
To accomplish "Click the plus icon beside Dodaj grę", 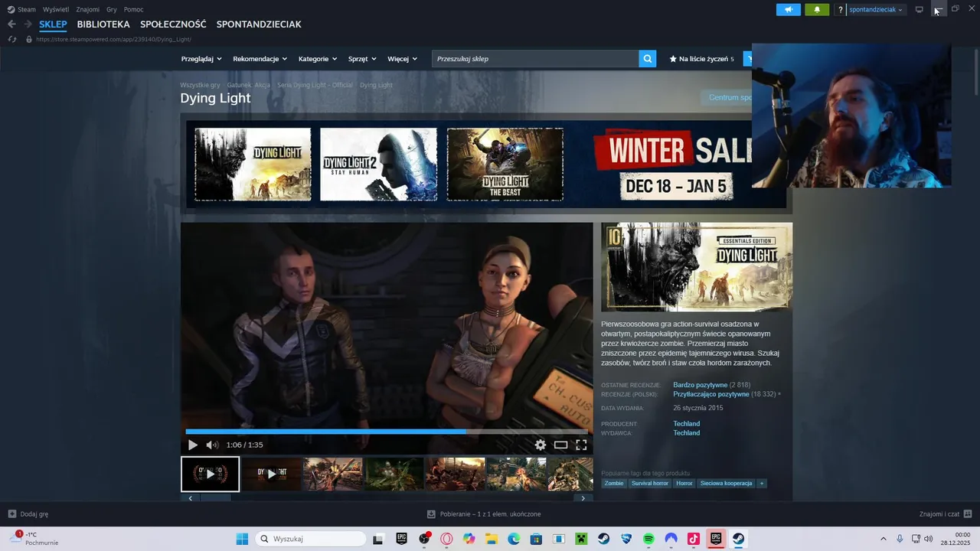I will pyautogui.click(x=11, y=514).
